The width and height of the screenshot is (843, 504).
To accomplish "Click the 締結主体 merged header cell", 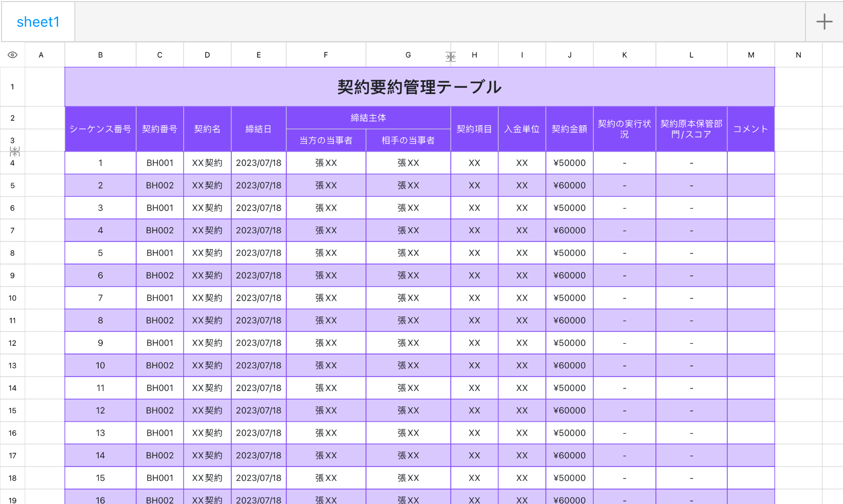I will click(369, 118).
